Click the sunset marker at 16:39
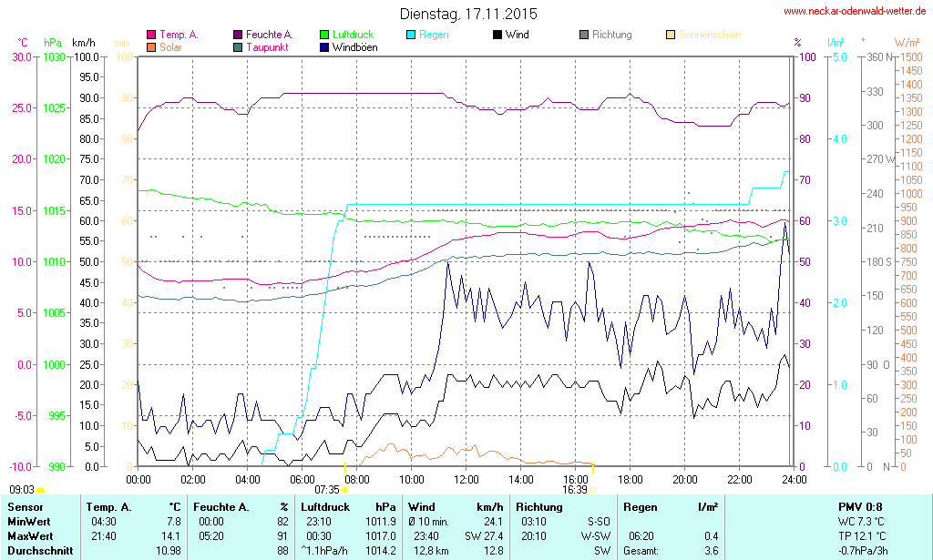The width and height of the screenshot is (933, 560). 592,489
